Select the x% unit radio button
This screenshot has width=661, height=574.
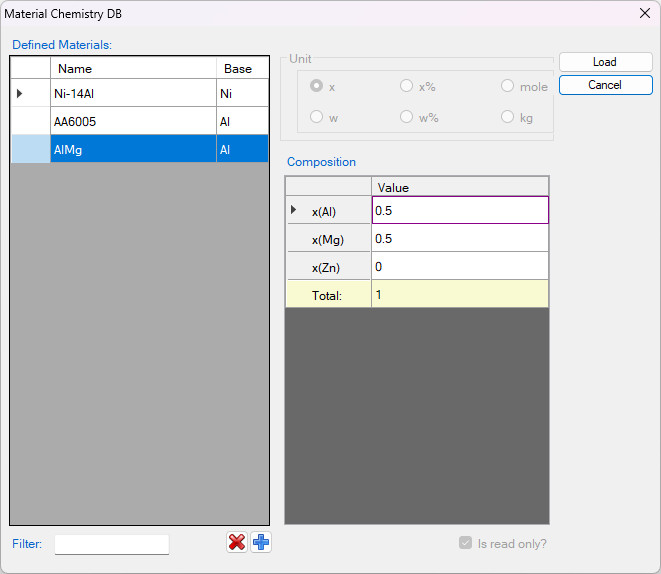point(407,87)
